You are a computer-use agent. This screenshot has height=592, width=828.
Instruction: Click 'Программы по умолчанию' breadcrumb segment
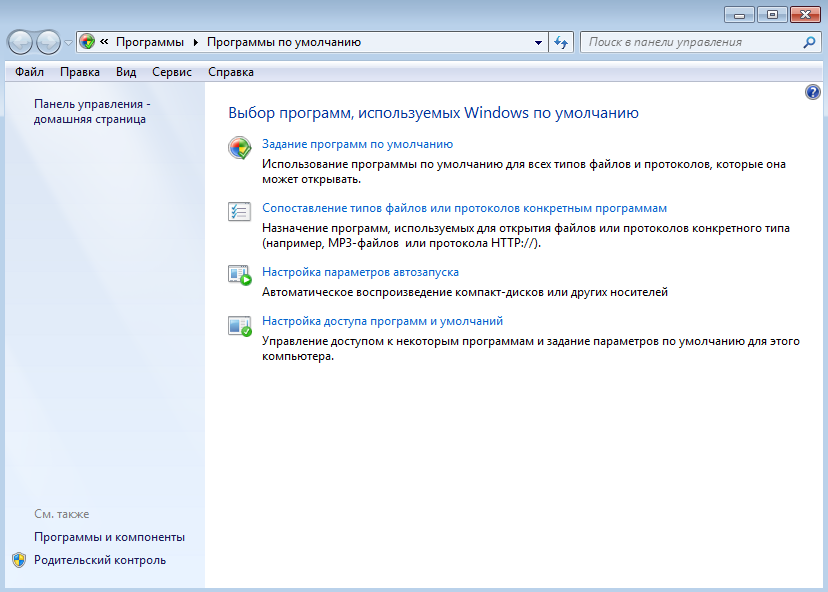click(x=284, y=42)
